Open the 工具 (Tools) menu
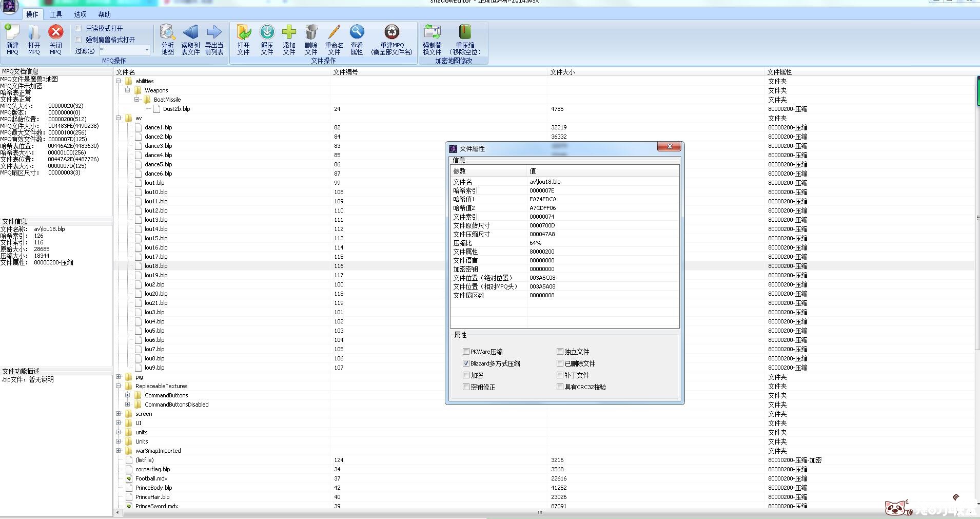 point(56,14)
